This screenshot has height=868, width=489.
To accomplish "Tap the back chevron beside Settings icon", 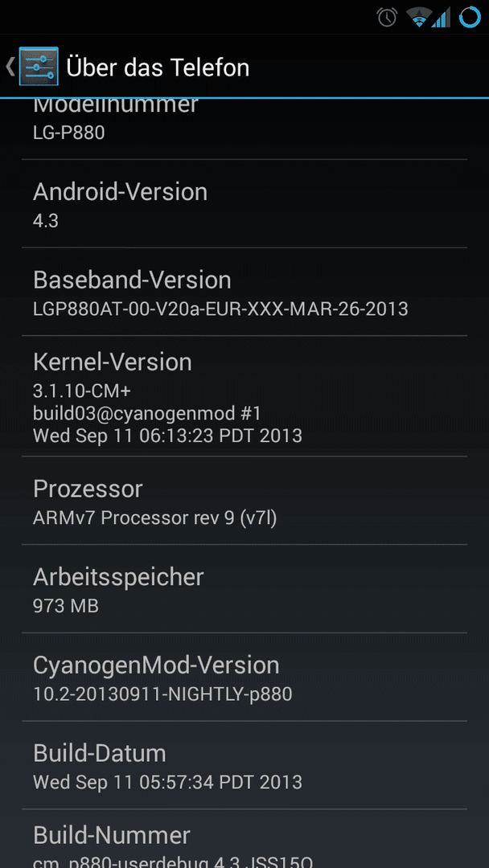I will 10,67.
